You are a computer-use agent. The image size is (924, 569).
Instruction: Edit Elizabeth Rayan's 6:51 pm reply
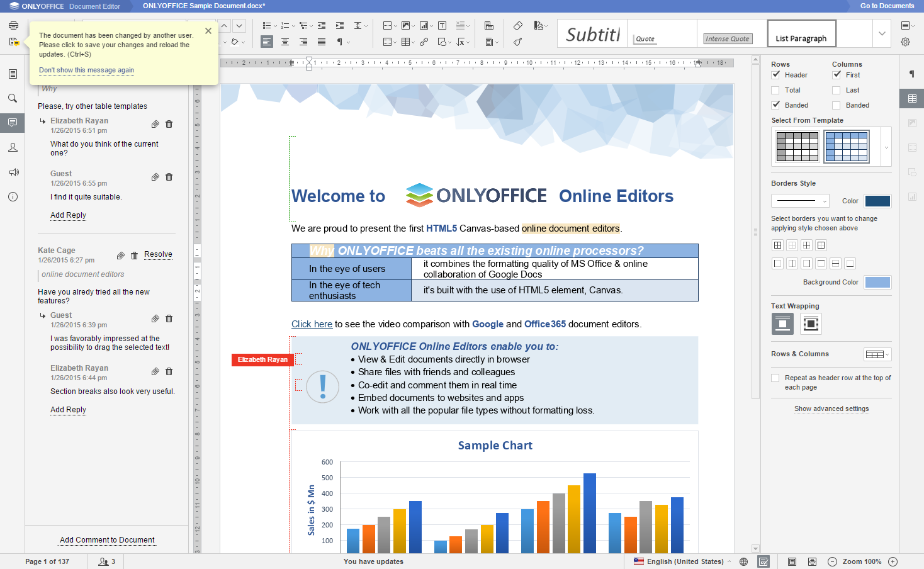[x=155, y=124]
